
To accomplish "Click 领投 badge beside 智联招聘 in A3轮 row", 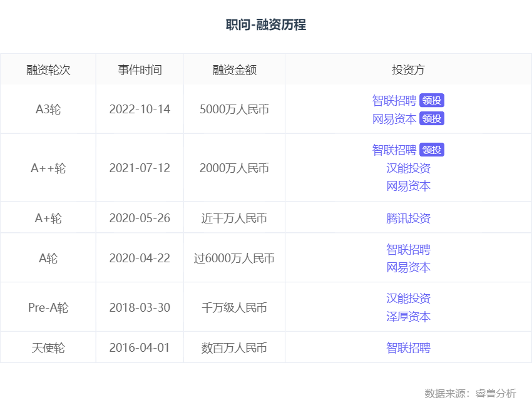I will point(432,100).
